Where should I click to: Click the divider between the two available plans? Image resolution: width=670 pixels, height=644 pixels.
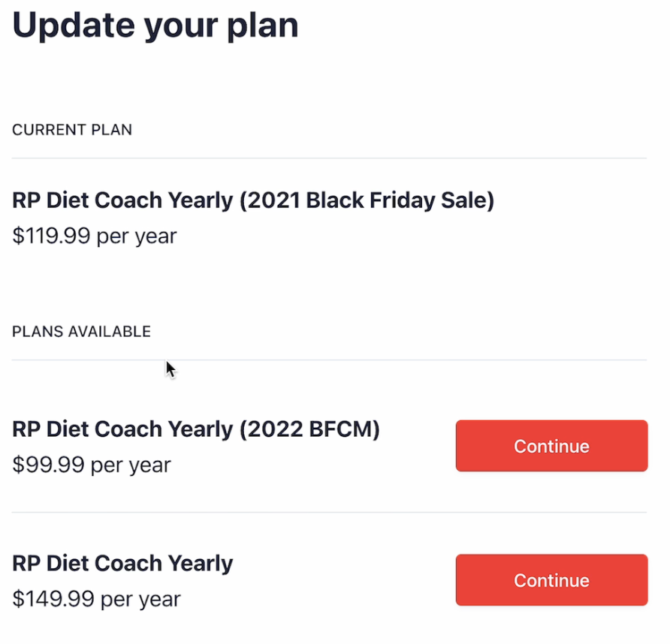(329, 513)
